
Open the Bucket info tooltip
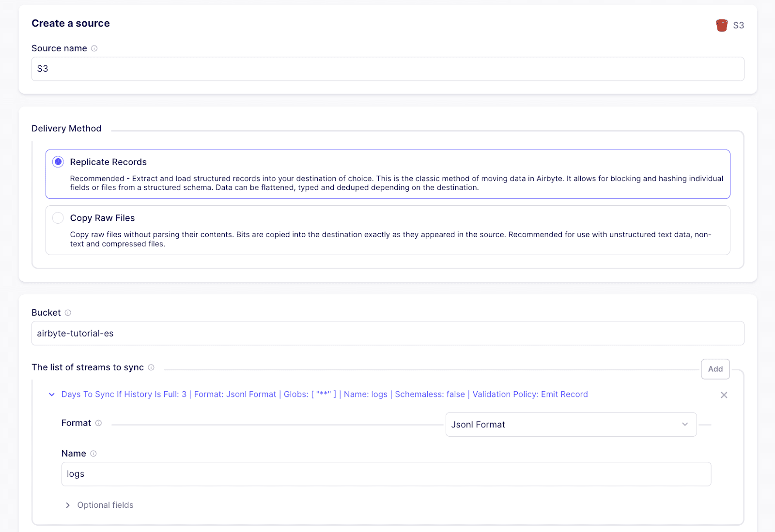[67, 312]
